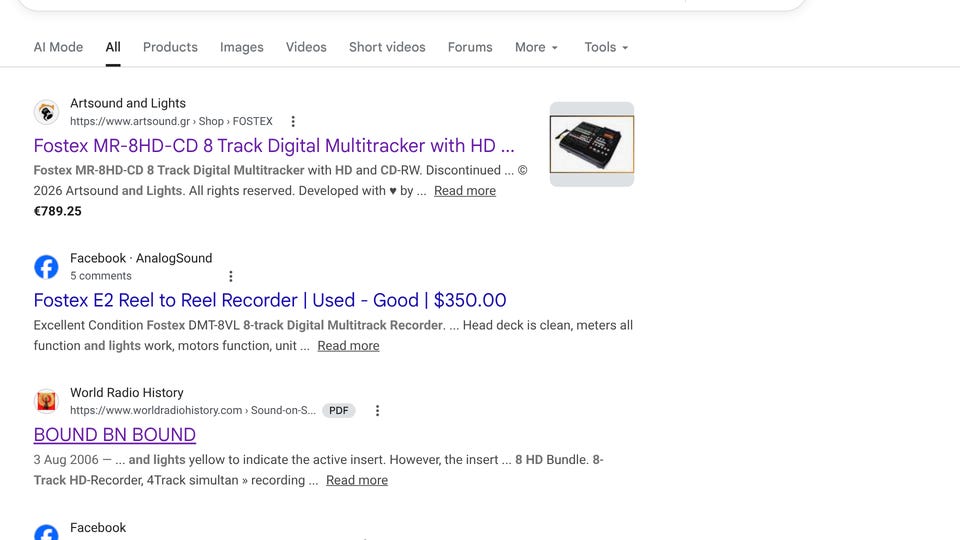Switch to the Products tab
Image resolution: width=960 pixels, height=540 pixels.
point(170,47)
